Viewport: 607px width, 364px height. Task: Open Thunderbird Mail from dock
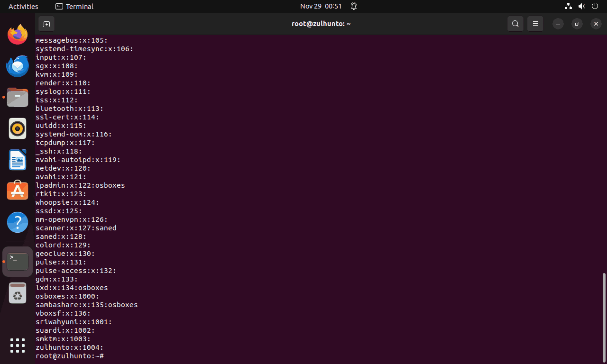(x=18, y=66)
